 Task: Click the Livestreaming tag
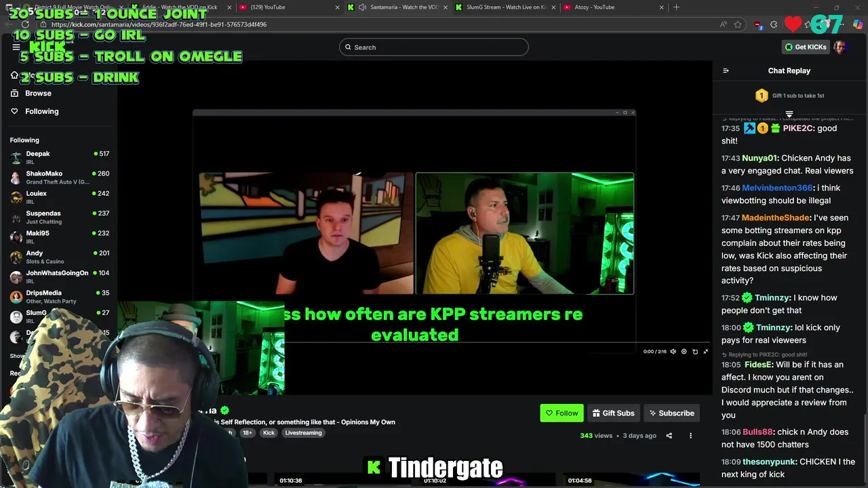303,432
